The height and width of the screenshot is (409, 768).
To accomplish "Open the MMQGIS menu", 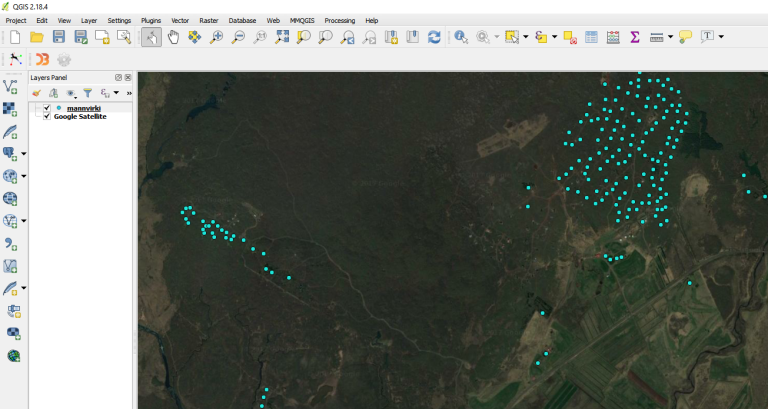I will [x=301, y=20].
